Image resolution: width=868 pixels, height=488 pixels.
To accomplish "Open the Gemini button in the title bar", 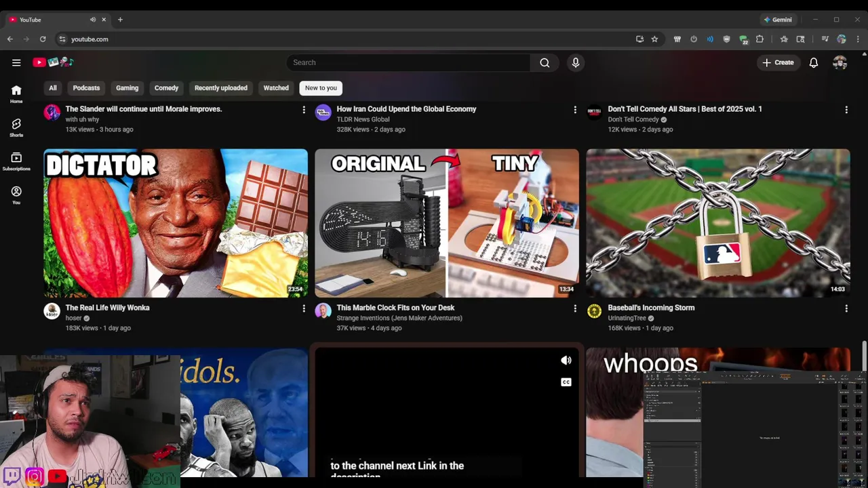I will pyautogui.click(x=778, y=20).
